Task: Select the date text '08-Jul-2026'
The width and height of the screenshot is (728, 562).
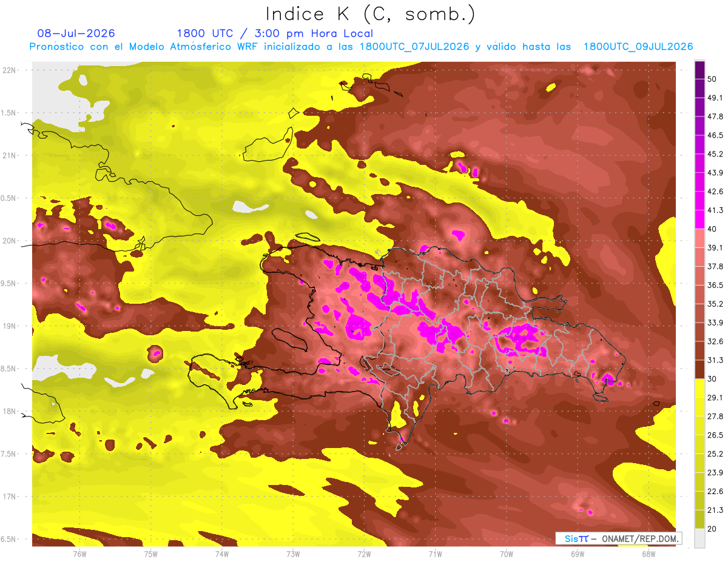Action: [76, 33]
